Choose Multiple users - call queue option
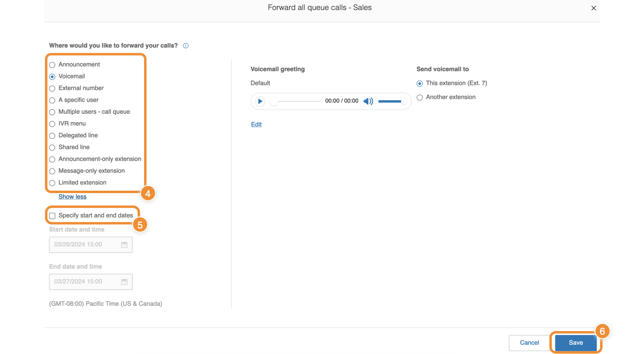 coord(52,112)
